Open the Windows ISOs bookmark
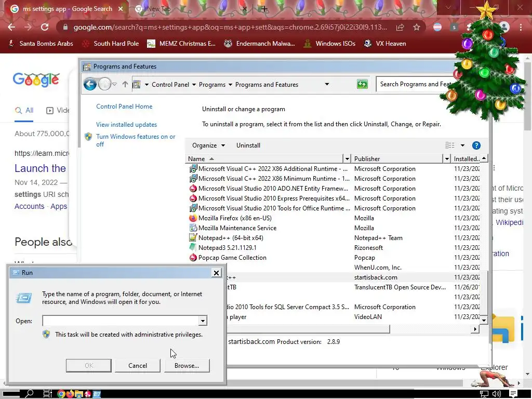The height and width of the screenshot is (399, 532). click(329, 44)
